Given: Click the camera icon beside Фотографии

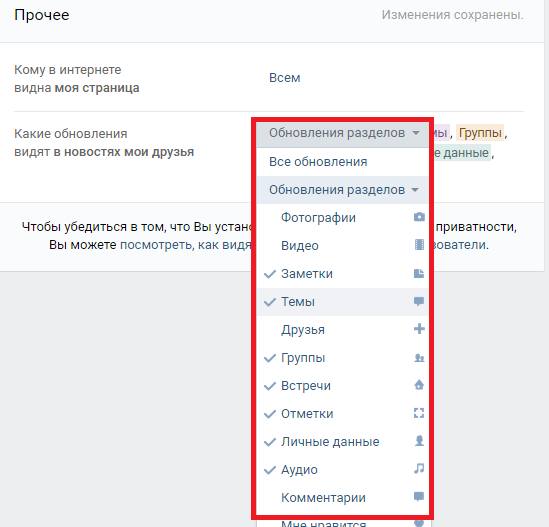Looking at the screenshot, I should tap(419, 217).
